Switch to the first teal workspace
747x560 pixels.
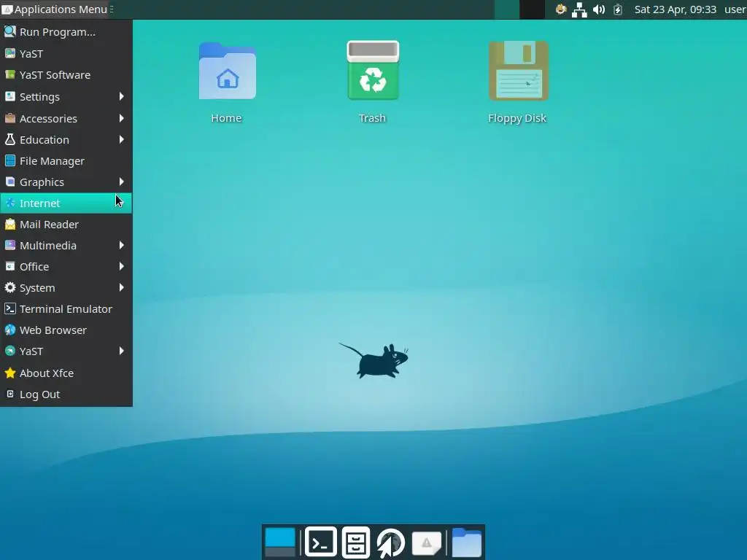tap(506, 9)
